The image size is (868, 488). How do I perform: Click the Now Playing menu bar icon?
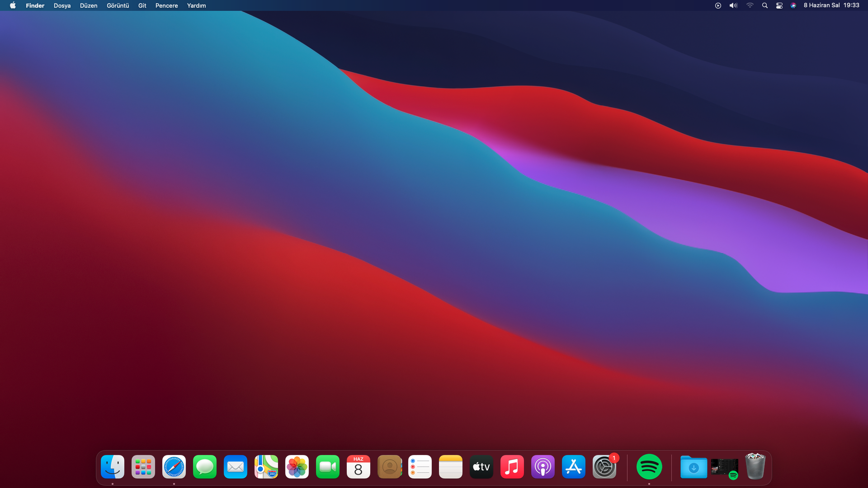click(x=718, y=5)
